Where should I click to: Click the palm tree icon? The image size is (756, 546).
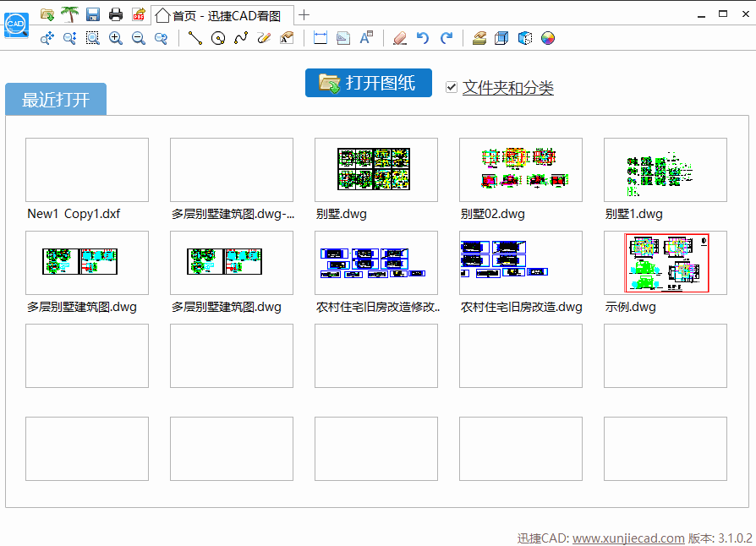[x=70, y=14]
